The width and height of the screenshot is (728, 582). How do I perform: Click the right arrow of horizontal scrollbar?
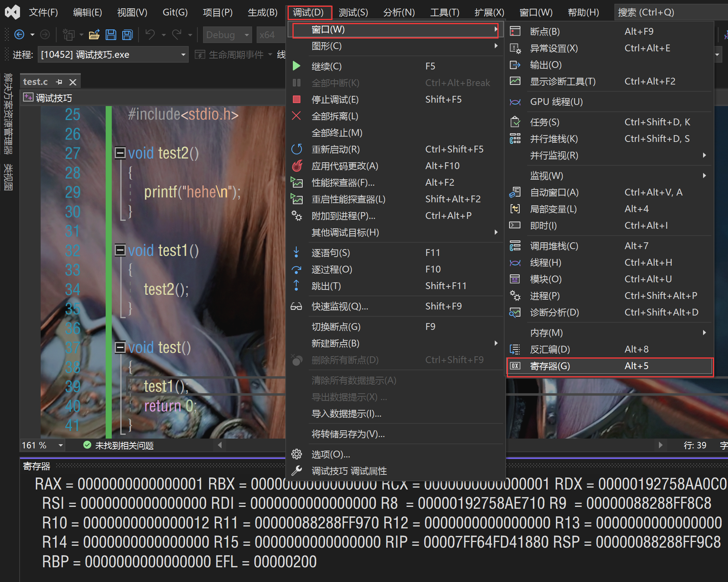pyautogui.click(x=660, y=445)
